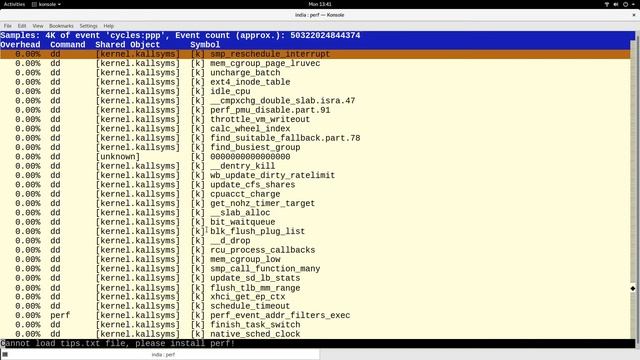The height and width of the screenshot is (360, 640).
Task: Select the 'india : perf' tab
Action: 163,354
